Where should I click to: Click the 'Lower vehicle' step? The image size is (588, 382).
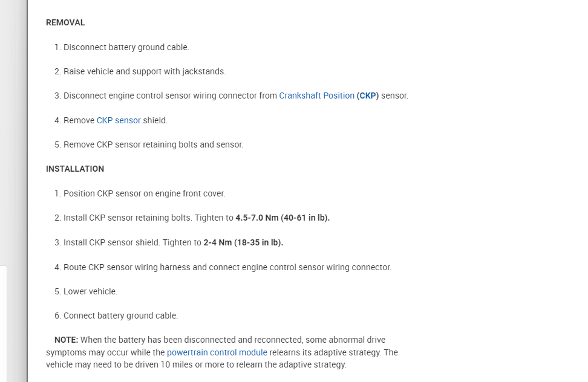point(90,291)
